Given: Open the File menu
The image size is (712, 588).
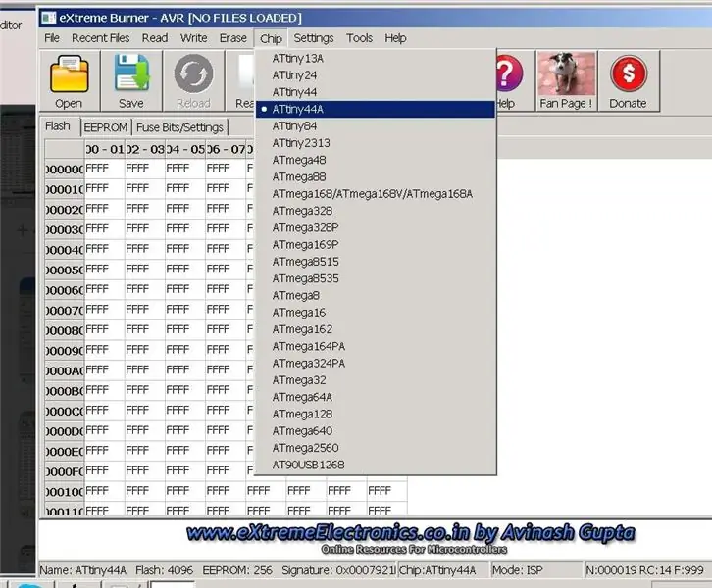Looking at the screenshot, I should (x=52, y=38).
